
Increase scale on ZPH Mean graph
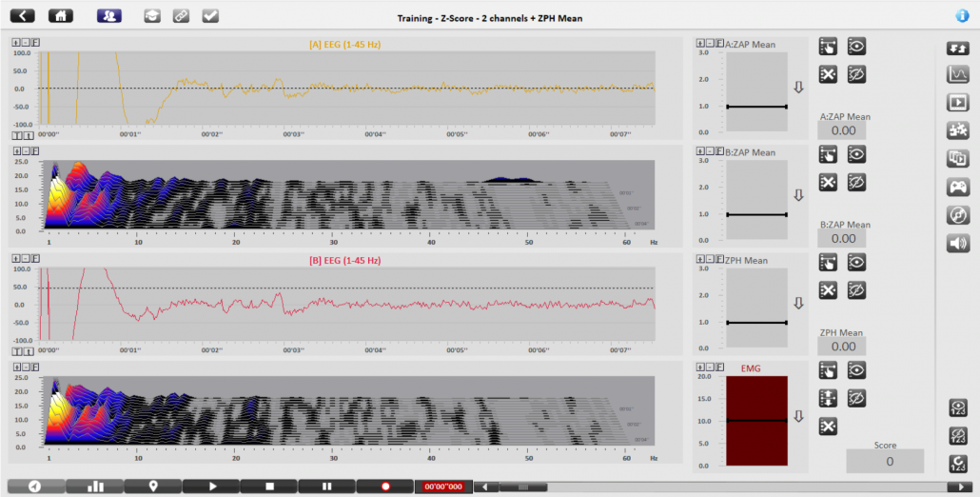pyautogui.click(x=701, y=259)
